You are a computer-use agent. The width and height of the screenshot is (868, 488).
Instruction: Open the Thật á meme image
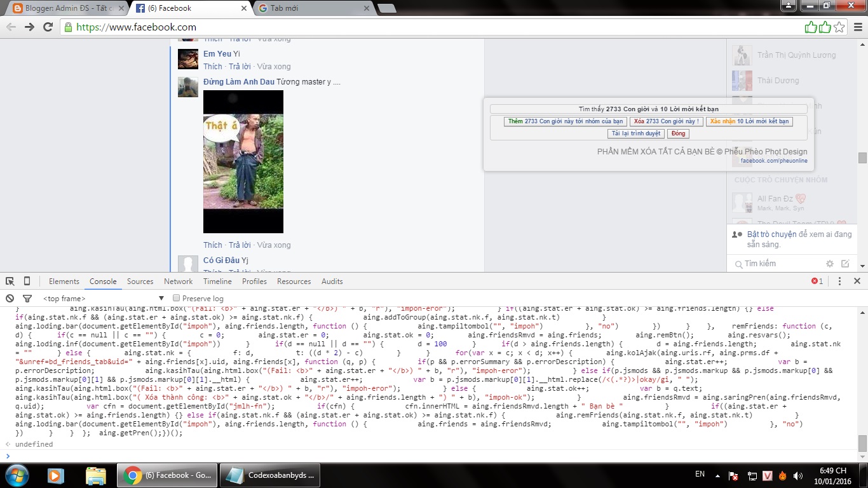point(243,161)
